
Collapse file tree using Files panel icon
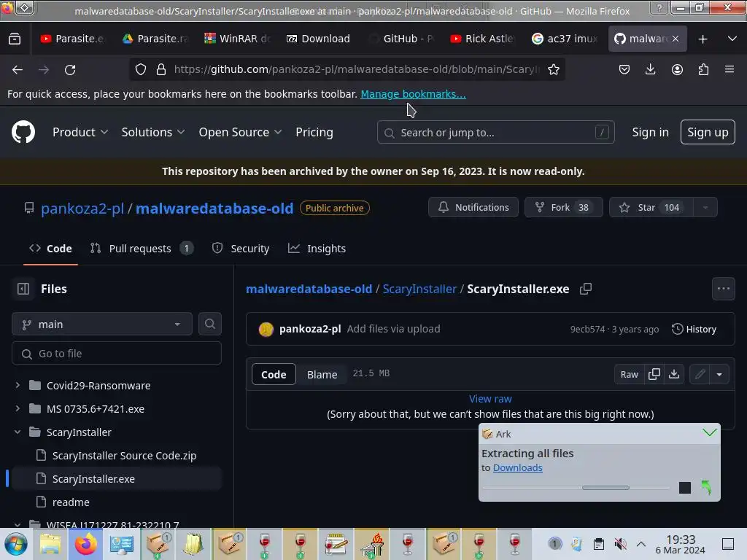click(23, 289)
